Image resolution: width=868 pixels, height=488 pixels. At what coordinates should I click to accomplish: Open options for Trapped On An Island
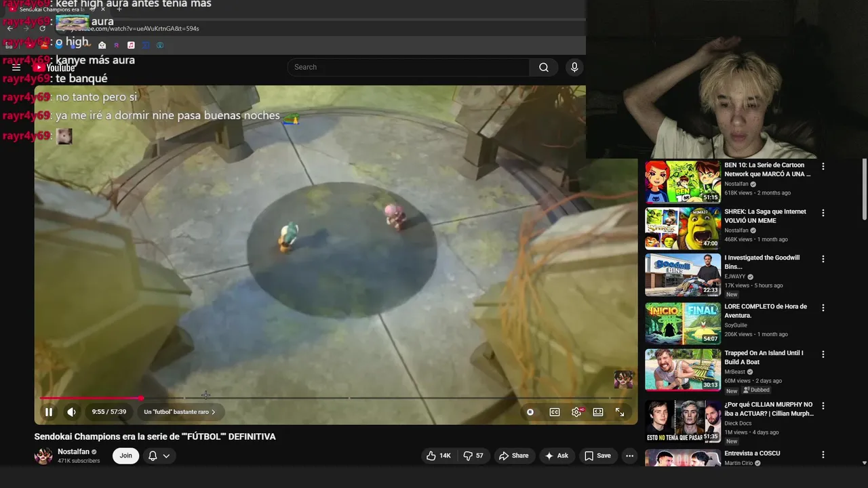coord(823,354)
